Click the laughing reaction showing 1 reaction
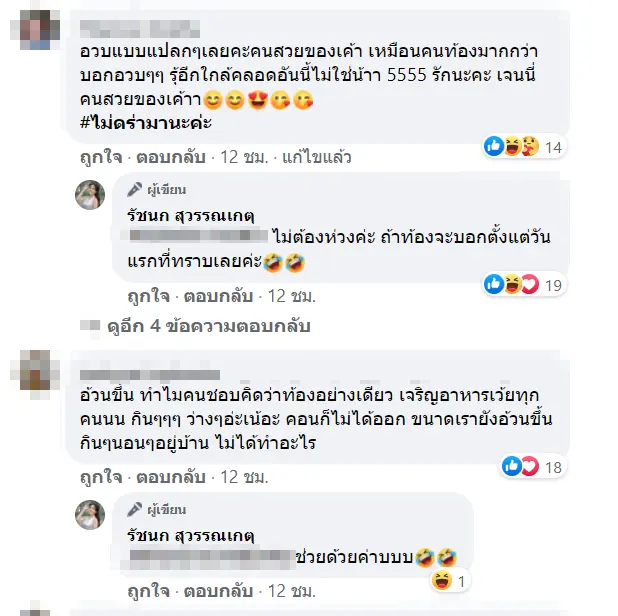Viewport: 618px width, 616px height. 450,581
